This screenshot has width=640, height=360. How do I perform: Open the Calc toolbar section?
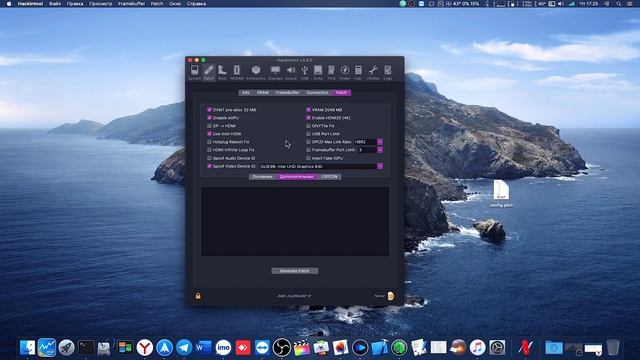click(x=358, y=72)
